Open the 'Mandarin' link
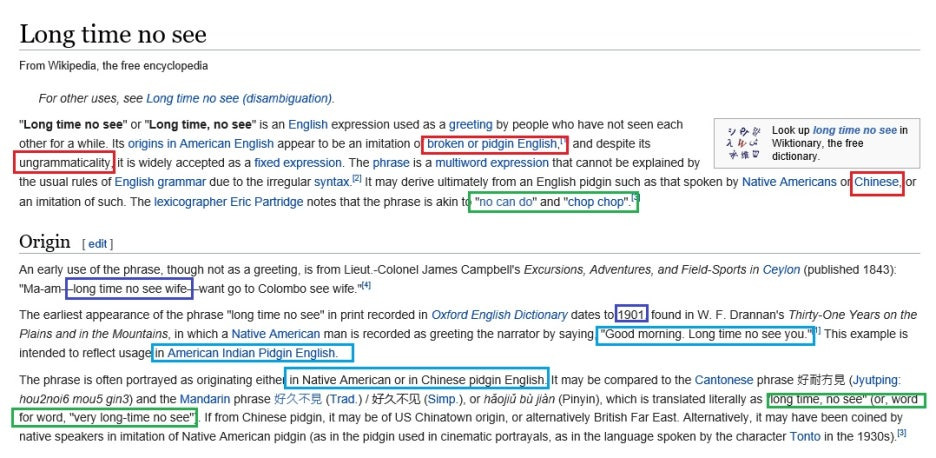The height and width of the screenshot is (458, 936). tap(204, 399)
